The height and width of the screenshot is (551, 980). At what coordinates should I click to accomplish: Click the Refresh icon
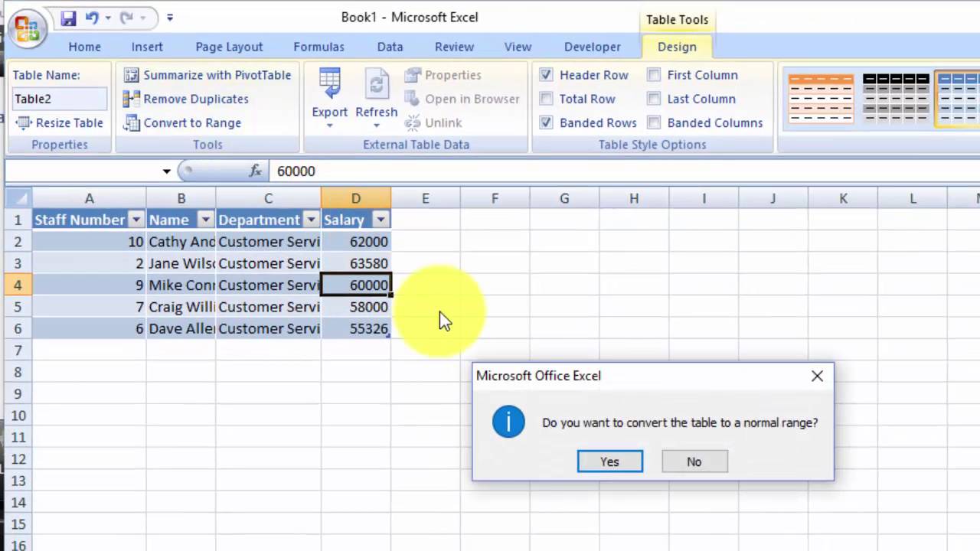point(377,84)
